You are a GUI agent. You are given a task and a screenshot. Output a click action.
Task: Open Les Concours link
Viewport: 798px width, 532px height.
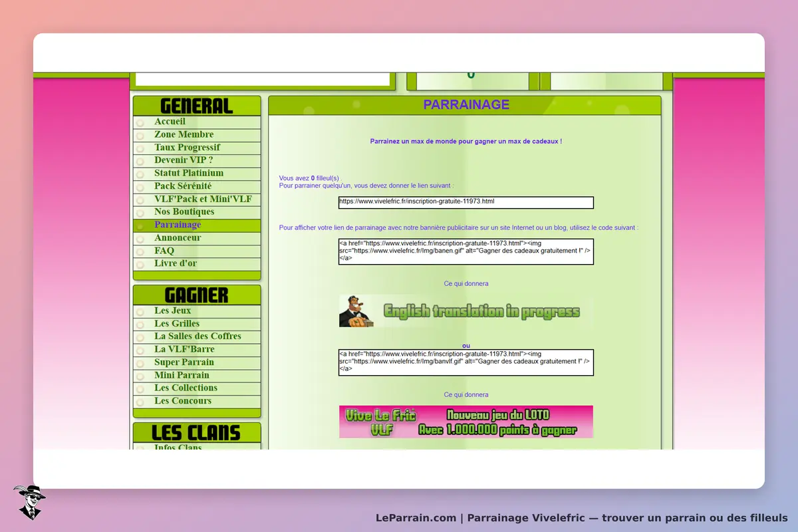183,401
